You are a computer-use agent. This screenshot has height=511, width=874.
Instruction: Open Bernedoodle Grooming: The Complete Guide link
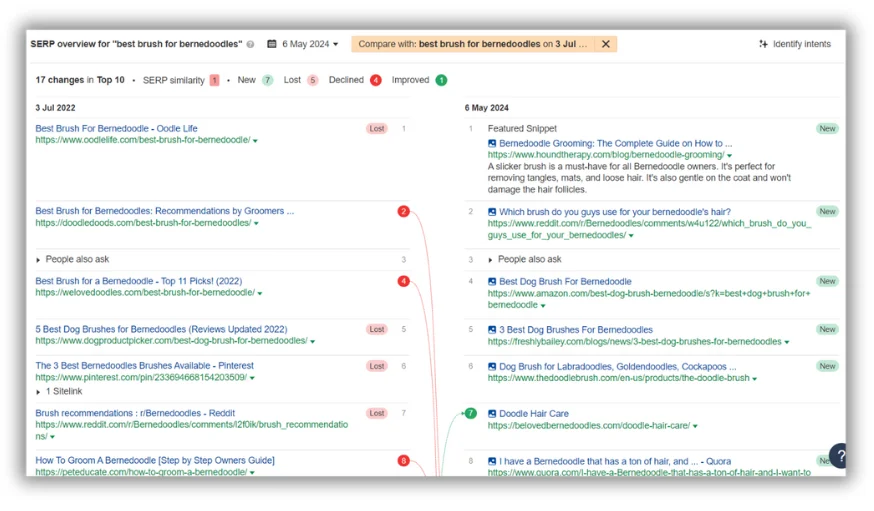point(615,143)
